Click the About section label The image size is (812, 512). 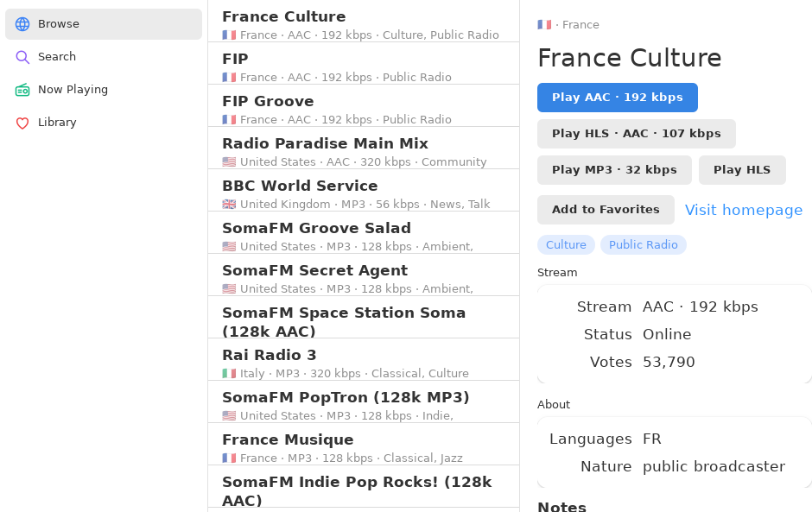pyautogui.click(x=554, y=405)
